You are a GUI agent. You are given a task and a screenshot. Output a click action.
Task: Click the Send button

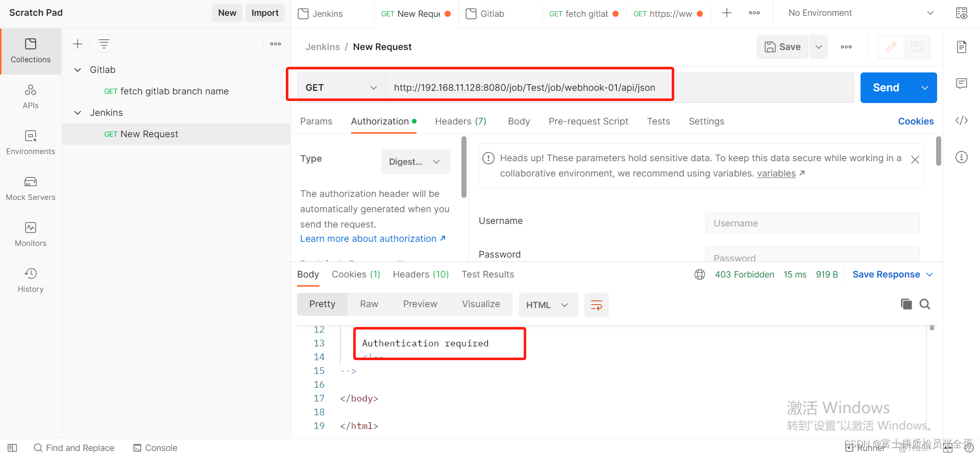[x=886, y=88]
